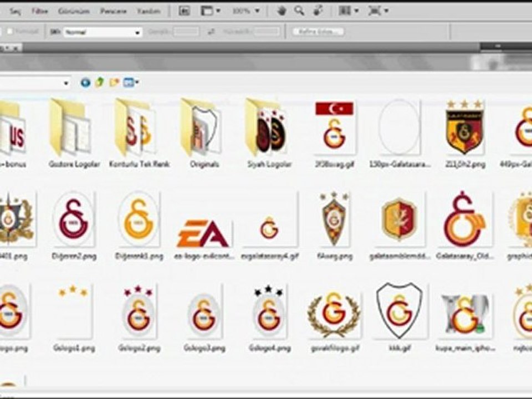The image size is (532, 399).
Task: Open the Yardım menu
Action: coord(149,12)
